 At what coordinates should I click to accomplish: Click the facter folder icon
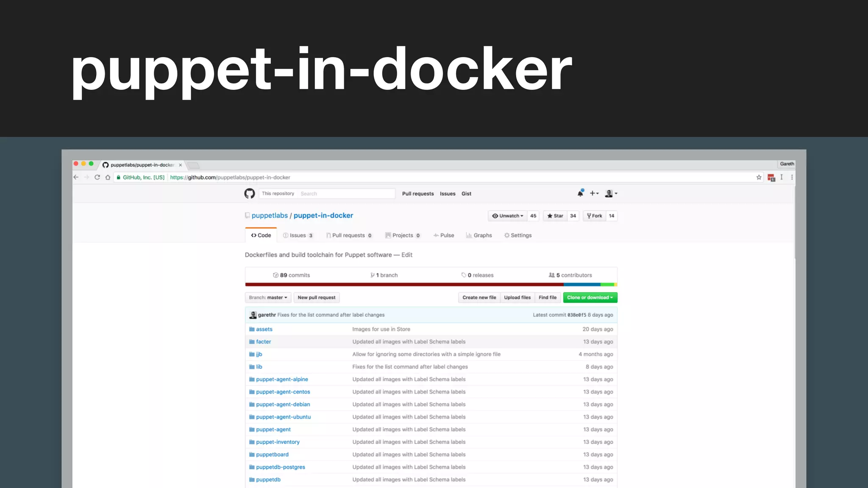tap(252, 342)
